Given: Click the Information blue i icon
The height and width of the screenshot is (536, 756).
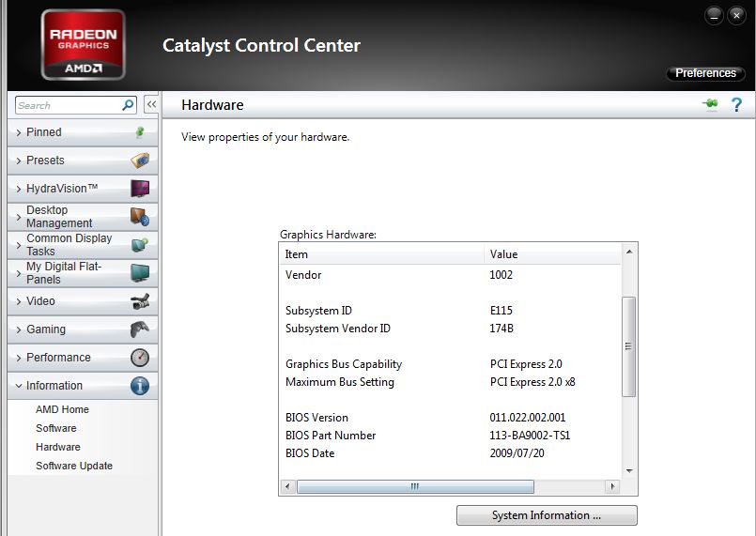Looking at the screenshot, I should [x=140, y=386].
